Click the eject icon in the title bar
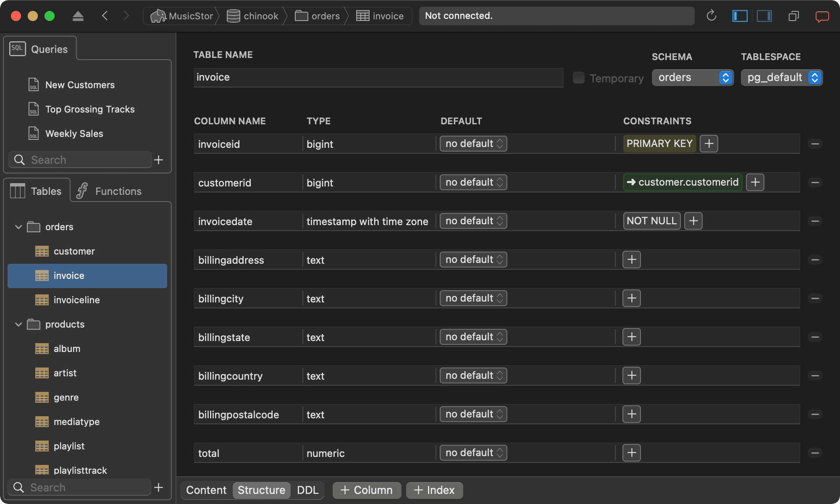 pos(78,16)
